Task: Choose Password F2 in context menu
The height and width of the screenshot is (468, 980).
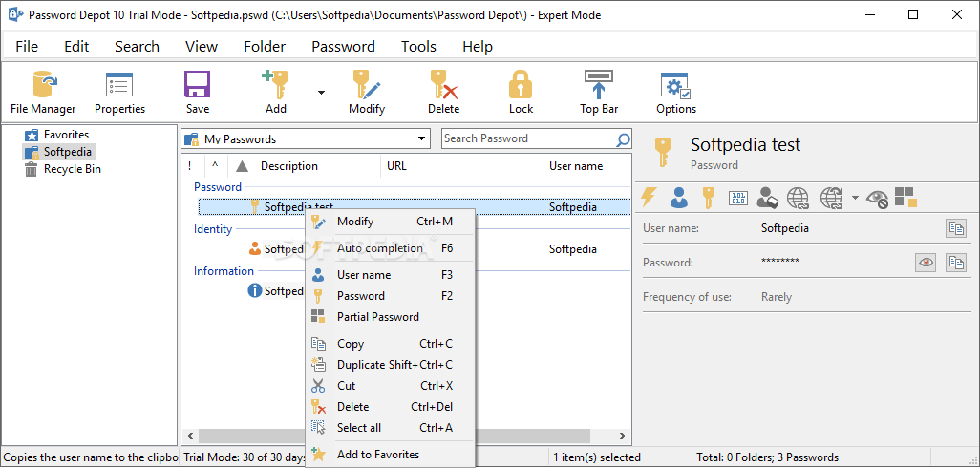Action: point(390,296)
